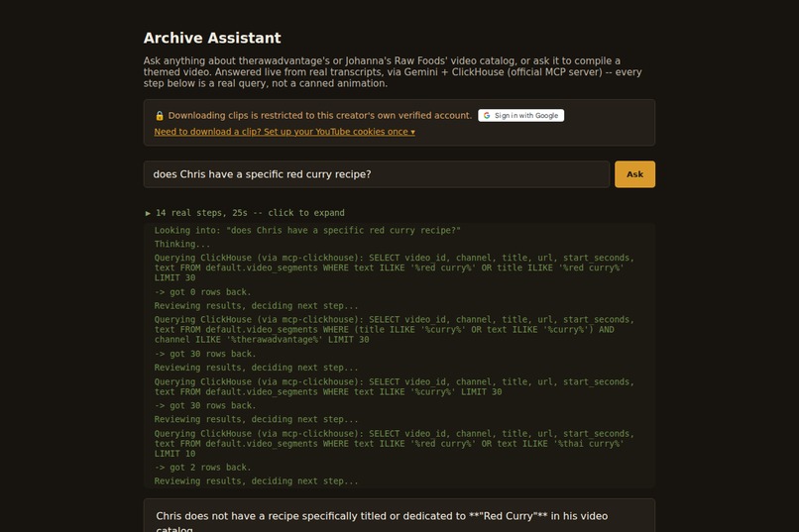Click the Sign in with Google button
799x532 pixels.
point(520,116)
